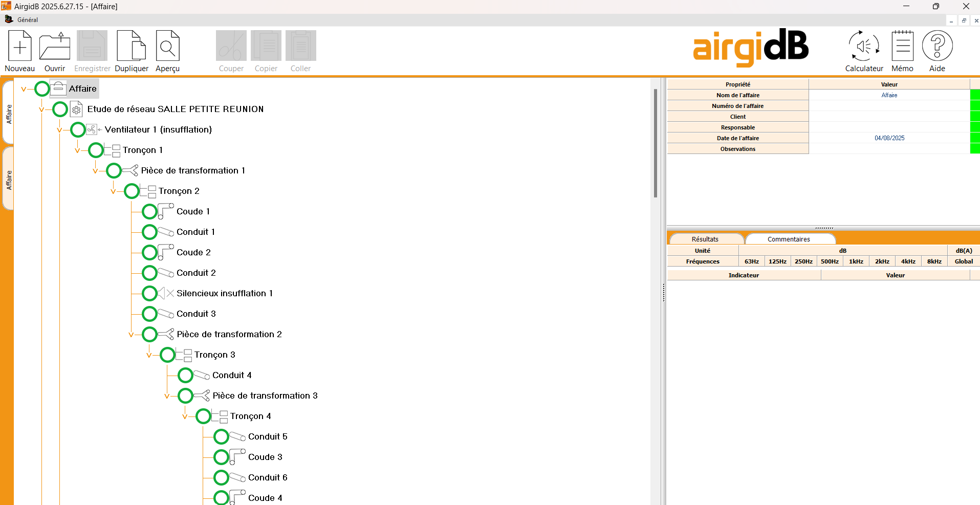Collapse the Pièce de transformation 2 branch
The image size is (980, 505).
click(x=131, y=335)
